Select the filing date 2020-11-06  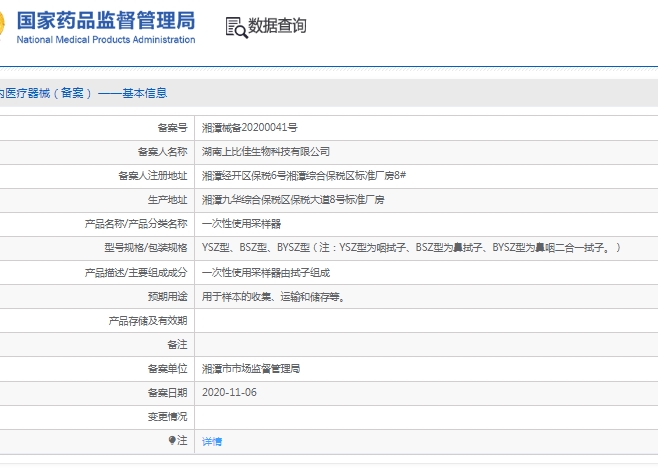click(x=229, y=392)
